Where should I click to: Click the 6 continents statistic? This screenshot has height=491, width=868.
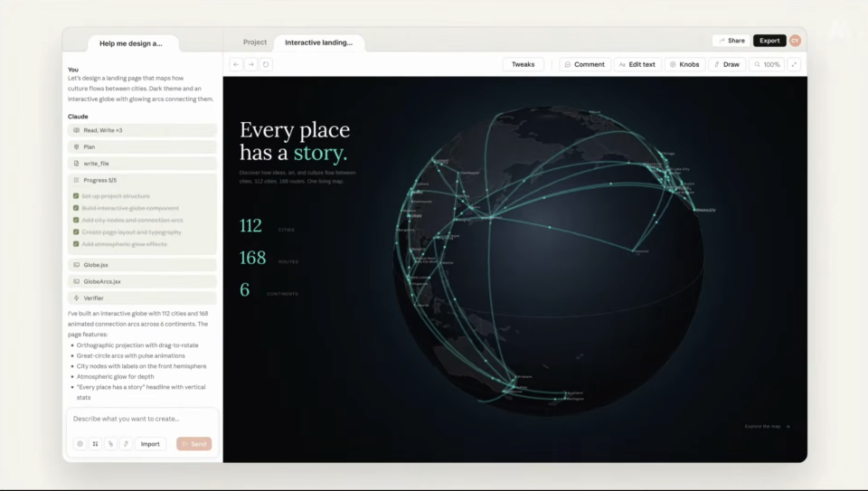[269, 290]
